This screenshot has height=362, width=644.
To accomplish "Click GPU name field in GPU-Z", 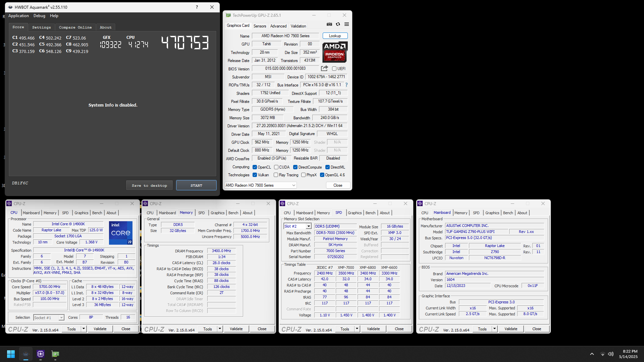I will (285, 36).
